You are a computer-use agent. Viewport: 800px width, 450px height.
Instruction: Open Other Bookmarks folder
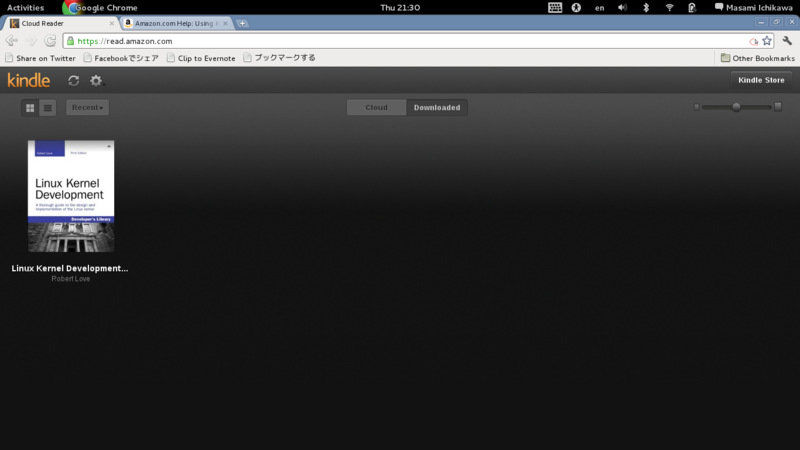tap(757, 58)
